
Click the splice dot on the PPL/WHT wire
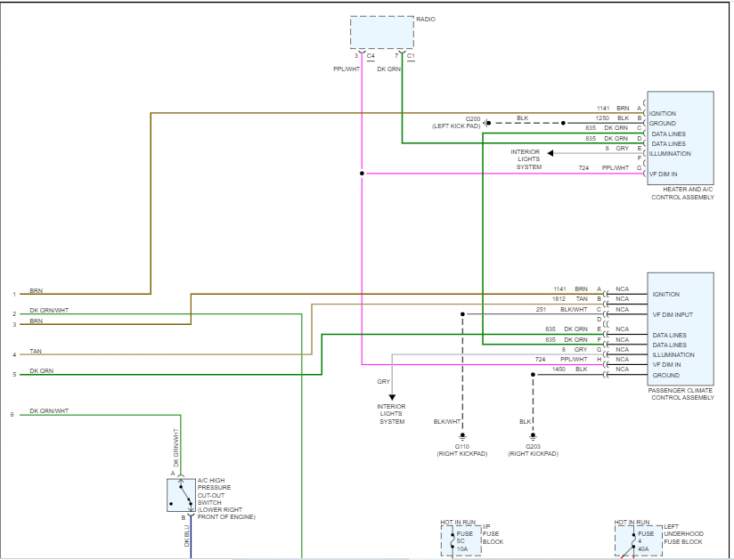[362, 174]
